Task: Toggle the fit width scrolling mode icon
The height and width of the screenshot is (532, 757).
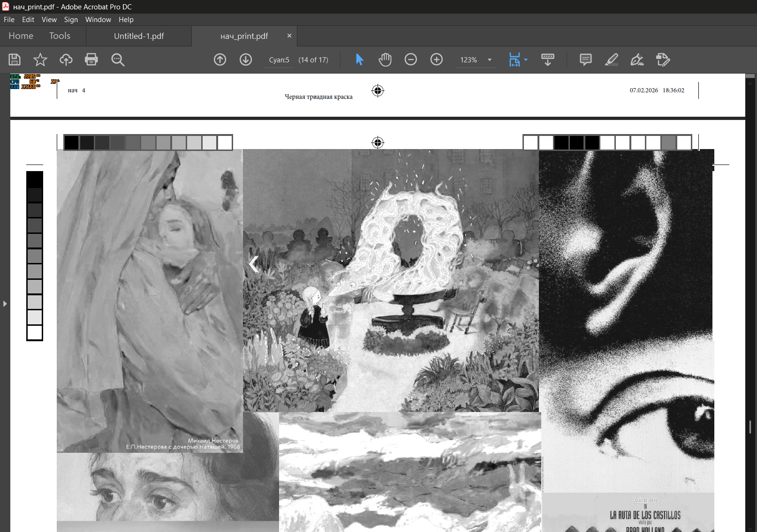Action: click(x=515, y=60)
